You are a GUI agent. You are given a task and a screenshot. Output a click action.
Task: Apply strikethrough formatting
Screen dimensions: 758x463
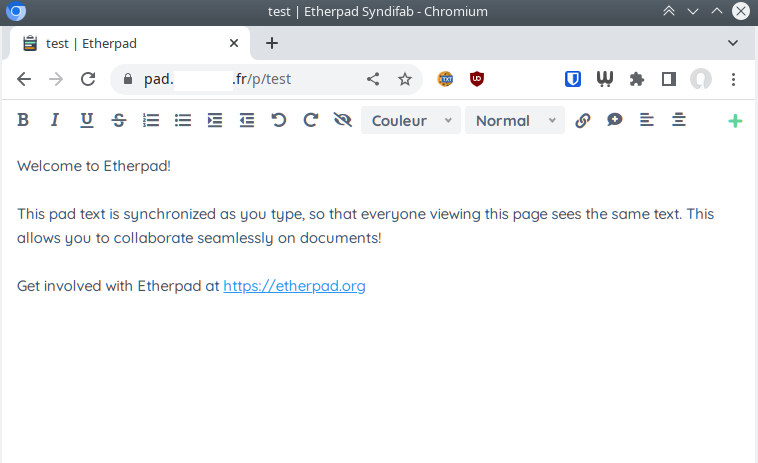[118, 120]
